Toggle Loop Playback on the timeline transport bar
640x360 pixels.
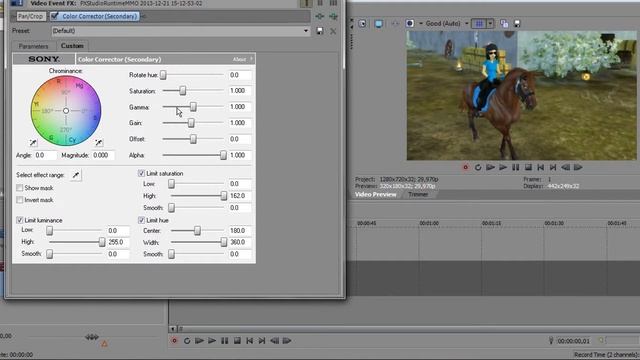click(x=187, y=340)
